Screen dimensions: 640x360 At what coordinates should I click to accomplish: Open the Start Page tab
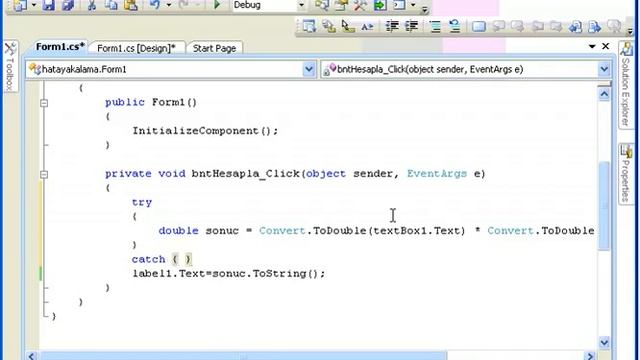pos(214,48)
